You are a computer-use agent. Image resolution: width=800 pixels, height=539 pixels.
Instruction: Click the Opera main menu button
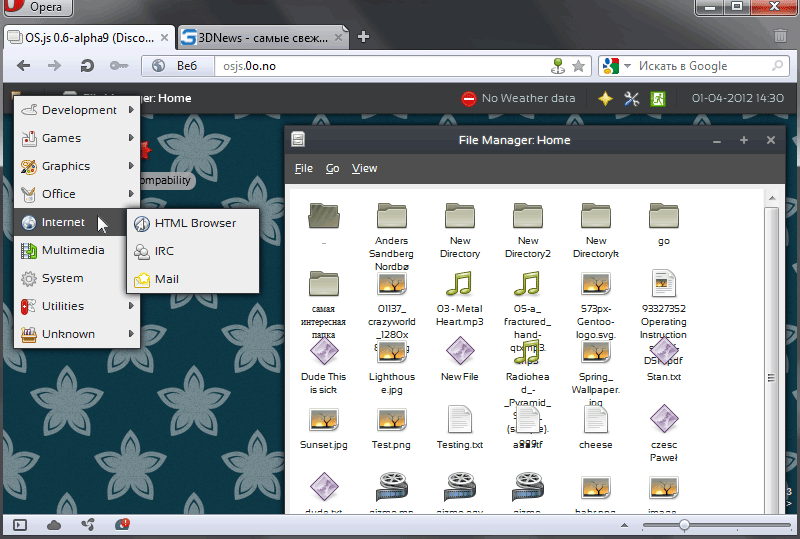[x=35, y=8]
